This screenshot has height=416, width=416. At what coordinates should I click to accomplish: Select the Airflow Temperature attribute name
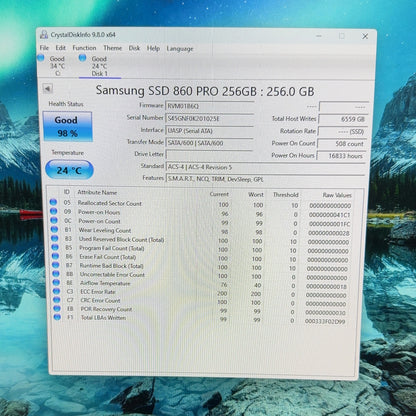105,283
